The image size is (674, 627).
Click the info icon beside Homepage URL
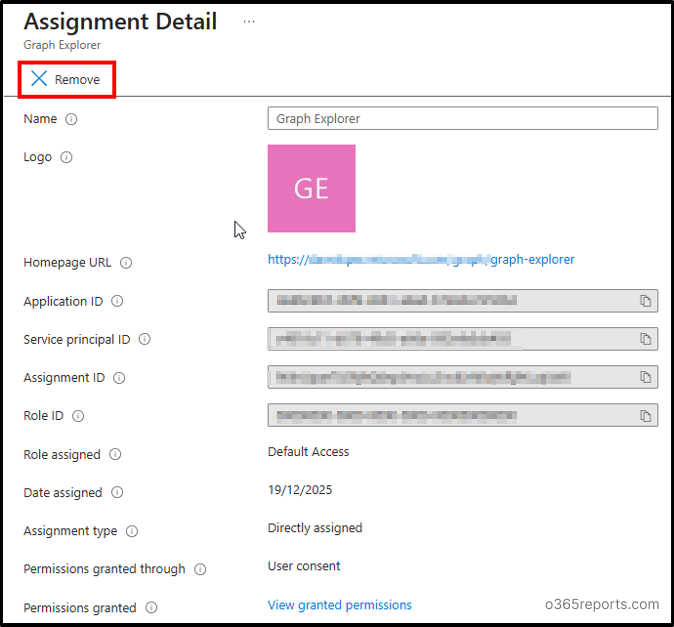[x=126, y=263]
